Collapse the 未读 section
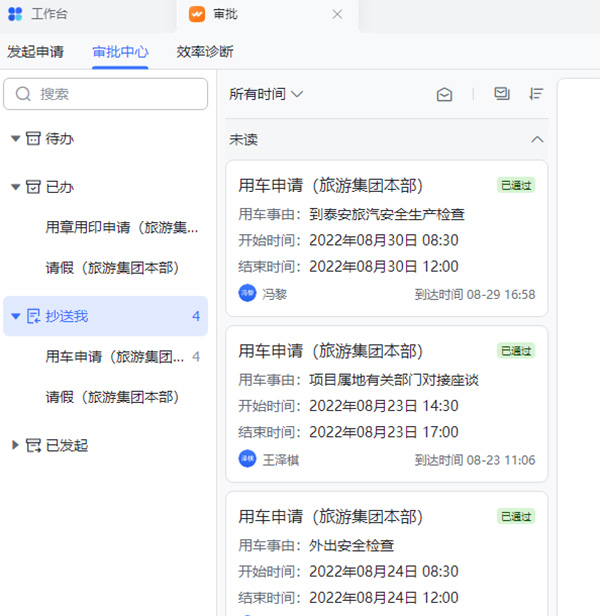Viewport: 600px width, 616px height. point(537,140)
